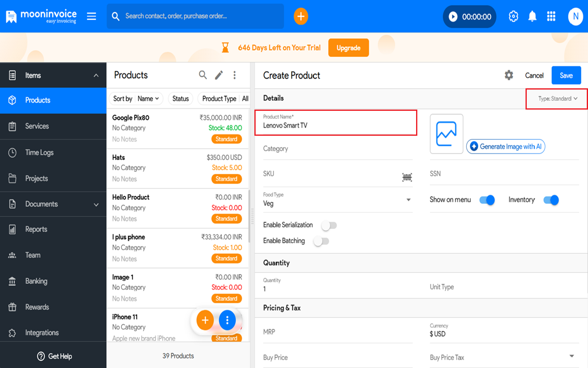Click the MRP field

point(338,332)
